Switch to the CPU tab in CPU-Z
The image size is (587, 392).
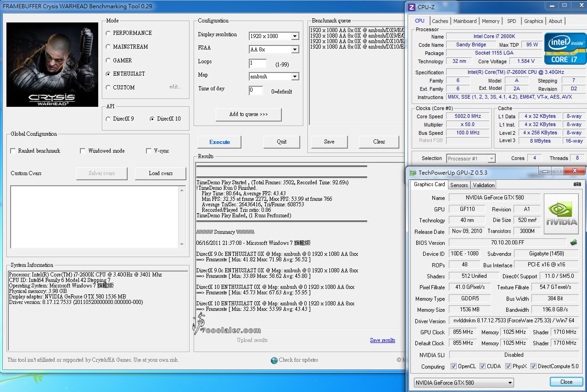tap(419, 21)
